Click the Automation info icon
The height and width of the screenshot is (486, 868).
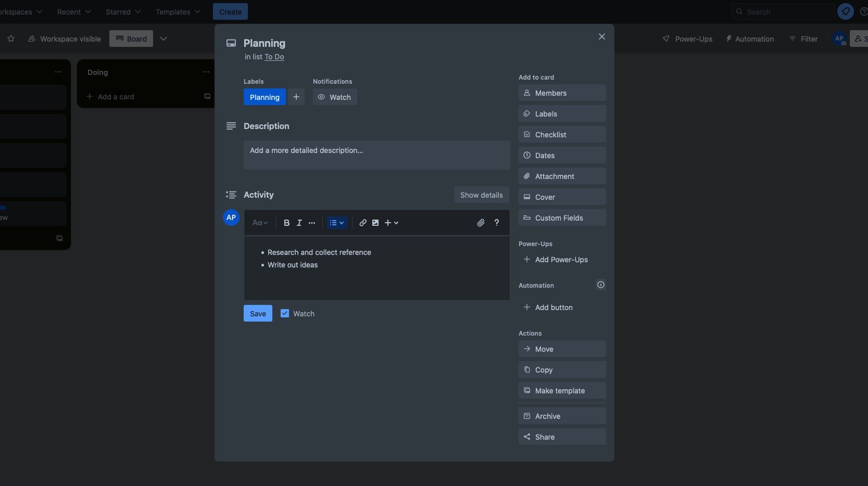[x=600, y=285]
